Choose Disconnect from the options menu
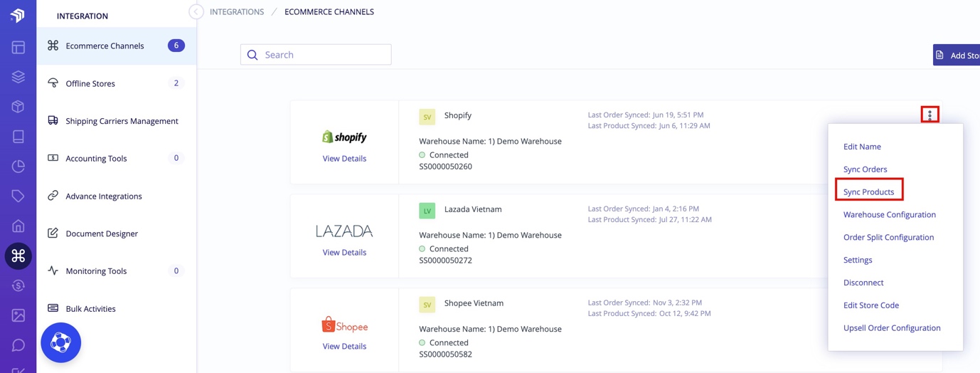 point(863,283)
